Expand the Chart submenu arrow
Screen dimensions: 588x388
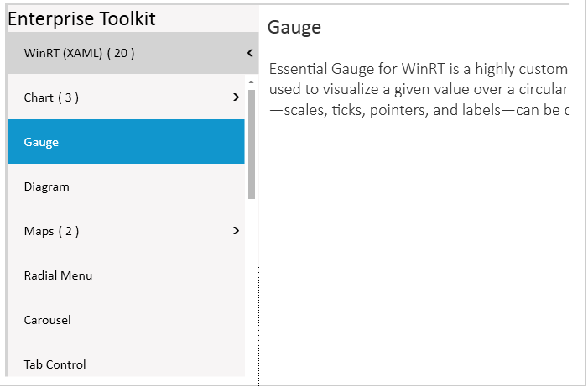pos(236,97)
